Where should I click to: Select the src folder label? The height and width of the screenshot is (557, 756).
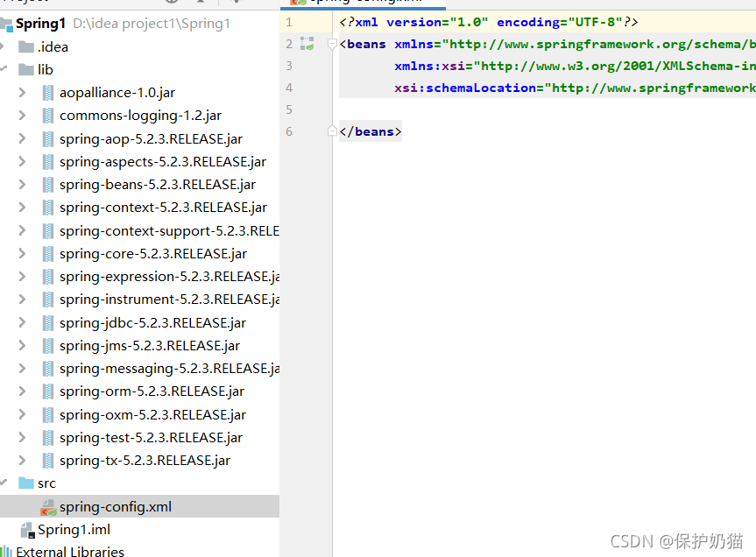click(x=46, y=483)
